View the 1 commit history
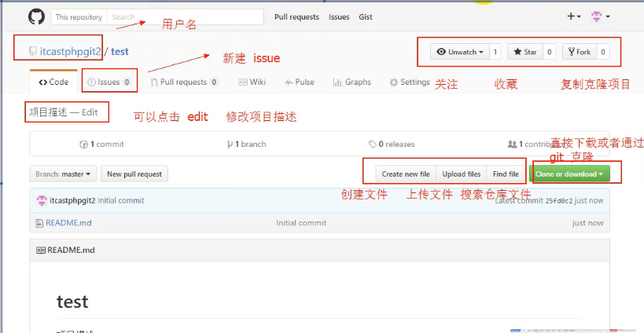This screenshot has width=644, height=333. pyautogui.click(x=101, y=145)
